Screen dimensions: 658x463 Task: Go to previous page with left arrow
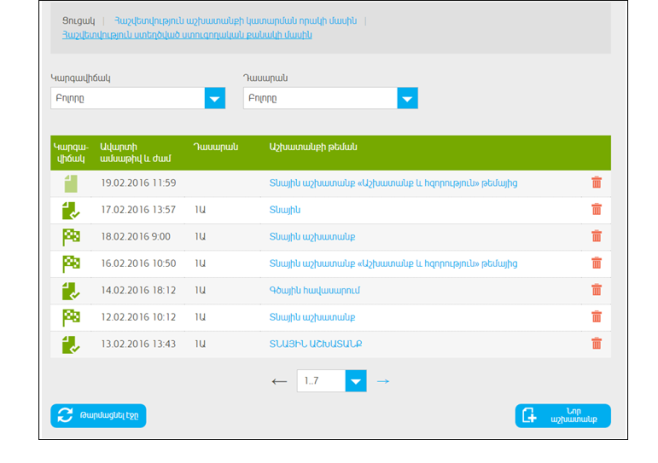click(x=280, y=381)
